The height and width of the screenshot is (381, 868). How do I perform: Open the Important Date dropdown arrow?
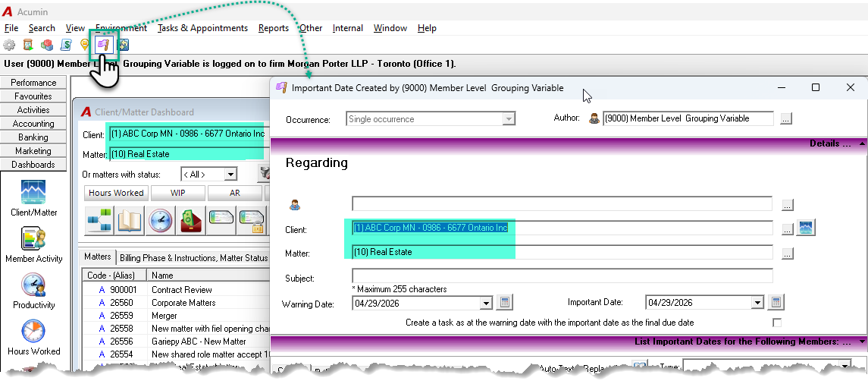(x=757, y=304)
